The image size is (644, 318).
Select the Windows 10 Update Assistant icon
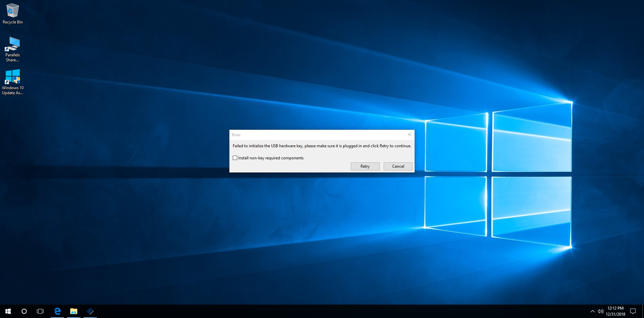pos(13,82)
